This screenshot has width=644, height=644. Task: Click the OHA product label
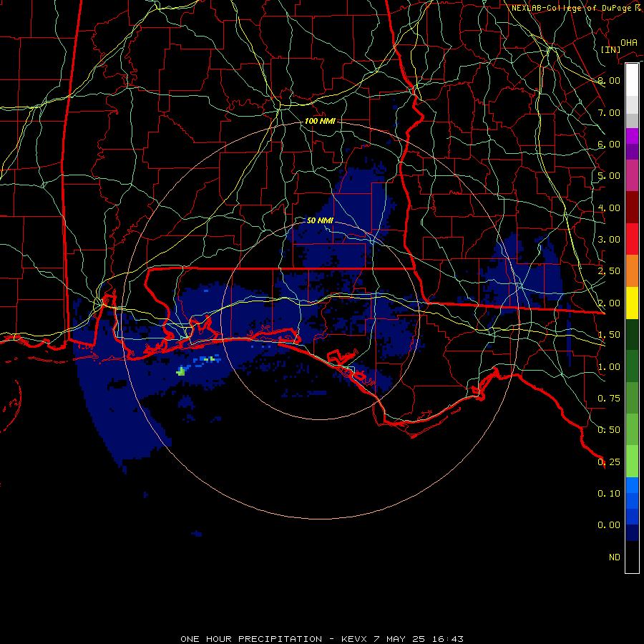629,43
